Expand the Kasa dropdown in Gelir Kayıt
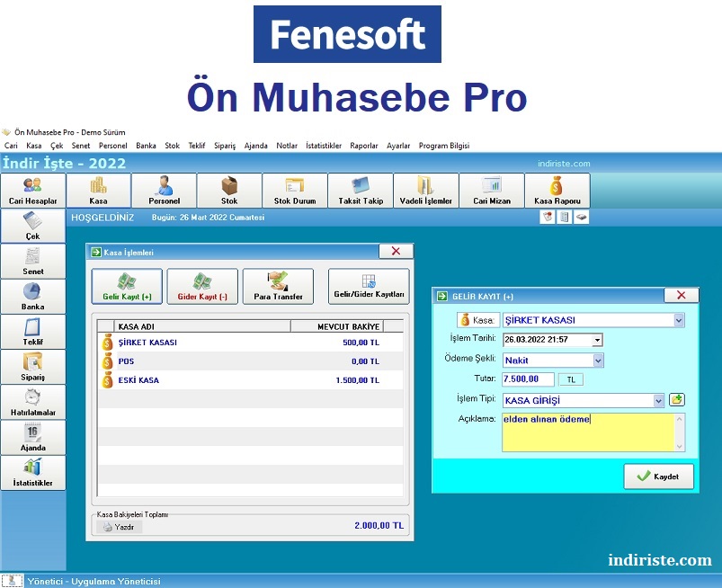This screenshot has height=588, width=722. [x=679, y=320]
